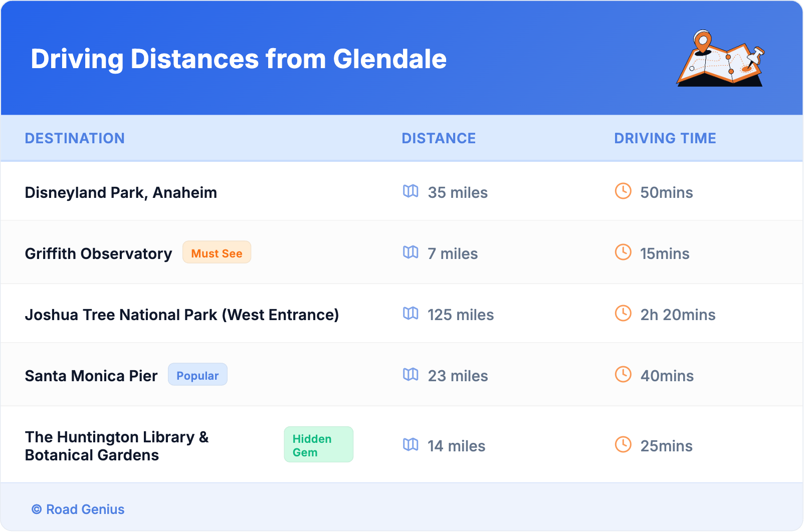Click the clock icon beside 40mins

623,374
